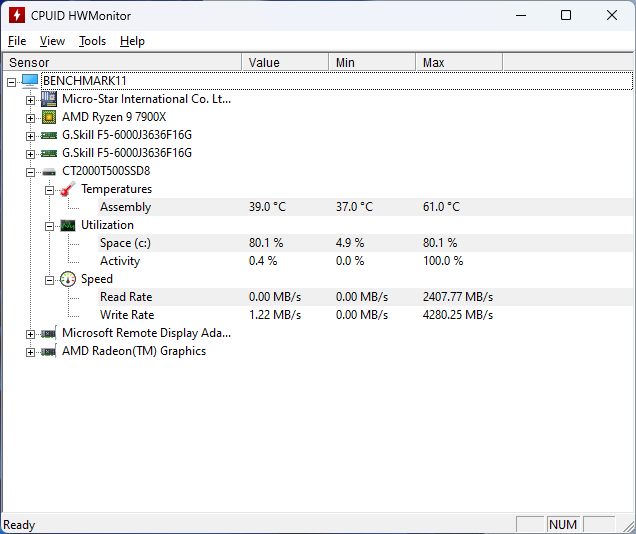
Task: Click the Micro-Star motherboard icon
Action: (49, 99)
